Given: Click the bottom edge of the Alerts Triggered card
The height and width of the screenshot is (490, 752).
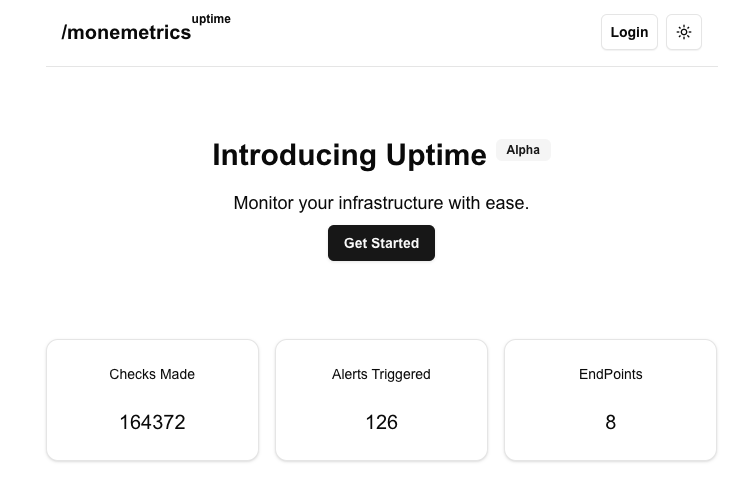Looking at the screenshot, I should tap(381, 460).
